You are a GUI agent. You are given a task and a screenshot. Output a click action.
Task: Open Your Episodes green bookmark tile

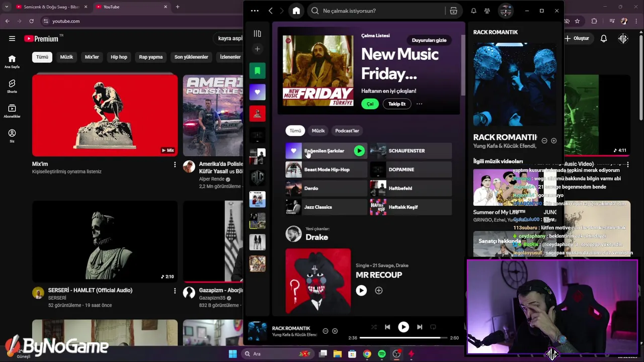[x=257, y=71]
